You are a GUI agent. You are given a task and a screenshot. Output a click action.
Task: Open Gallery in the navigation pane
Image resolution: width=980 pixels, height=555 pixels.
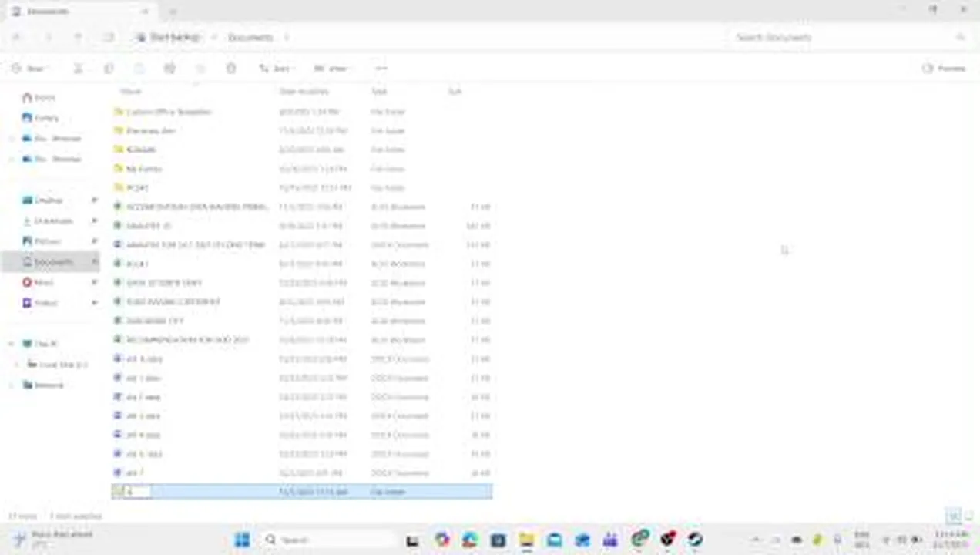click(40, 118)
